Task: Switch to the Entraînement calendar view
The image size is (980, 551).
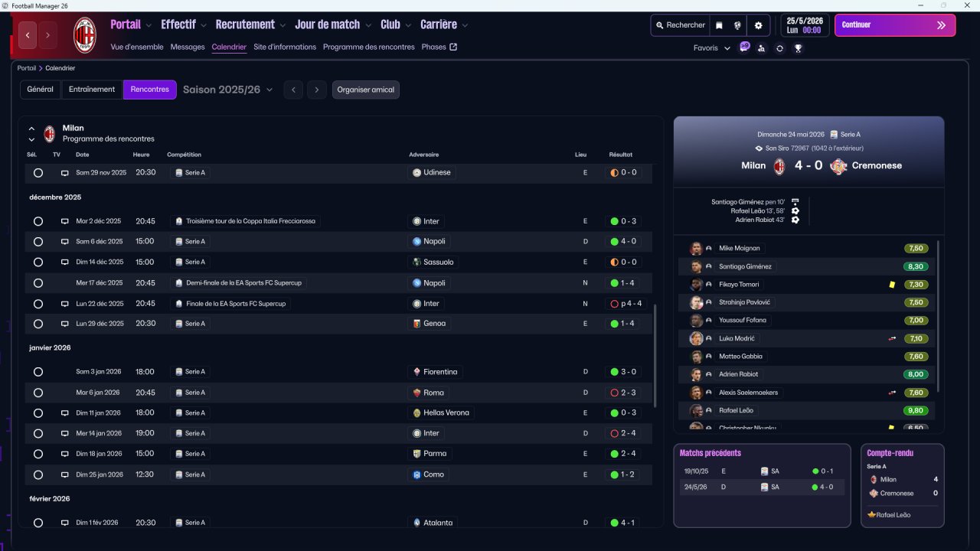Action: tap(92, 90)
